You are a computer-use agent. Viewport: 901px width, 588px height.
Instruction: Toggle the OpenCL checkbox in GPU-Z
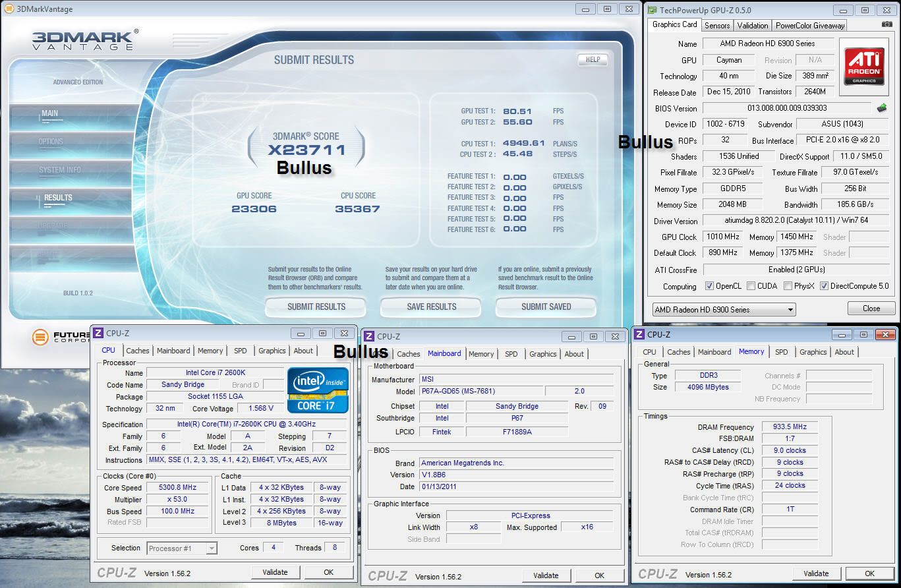pyautogui.click(x=709, y=286)
